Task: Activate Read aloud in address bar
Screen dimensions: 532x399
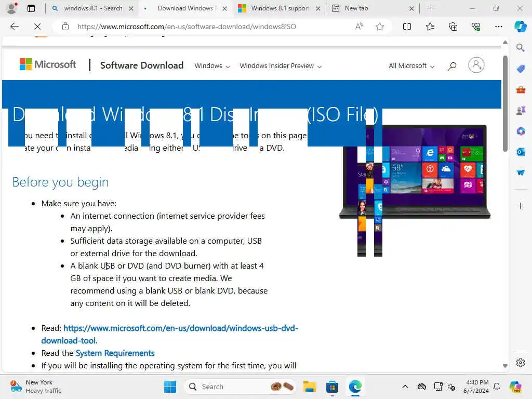Action: (x=359, y=26)
